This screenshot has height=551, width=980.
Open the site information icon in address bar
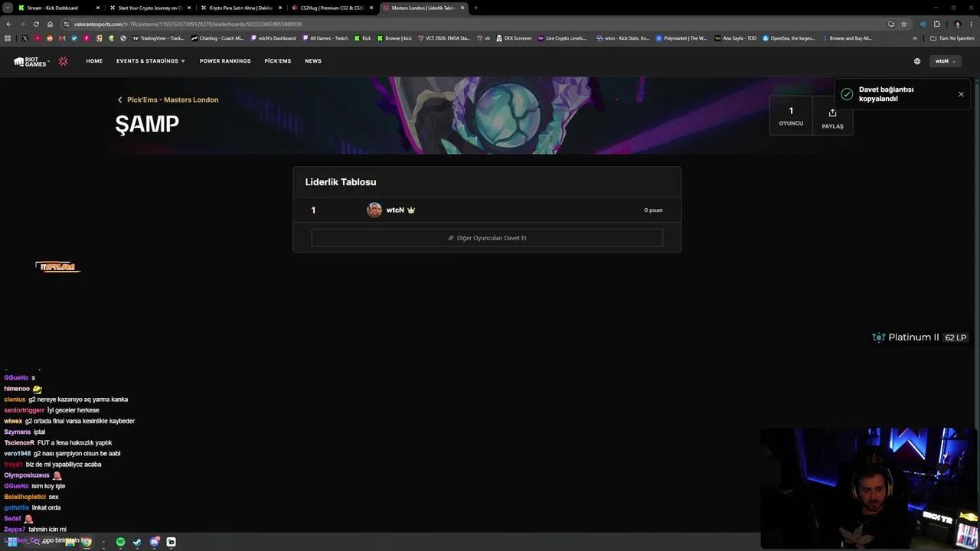tap(67, 24)
